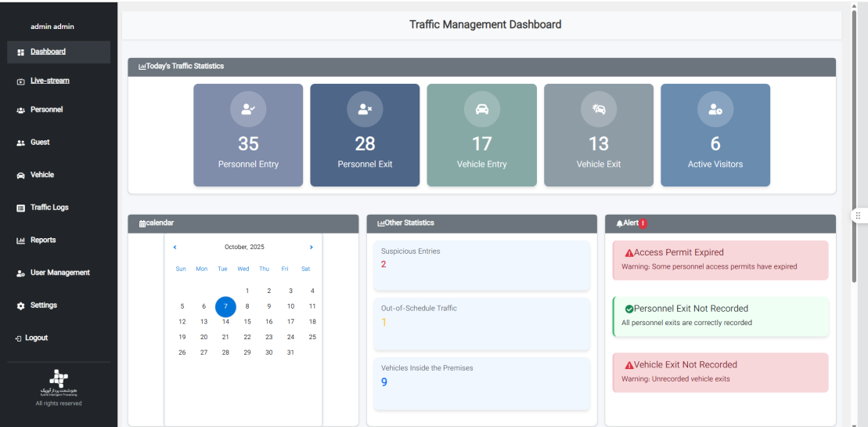Go to next month in calendar
The image size is (868, 427).
pos(312,247)
